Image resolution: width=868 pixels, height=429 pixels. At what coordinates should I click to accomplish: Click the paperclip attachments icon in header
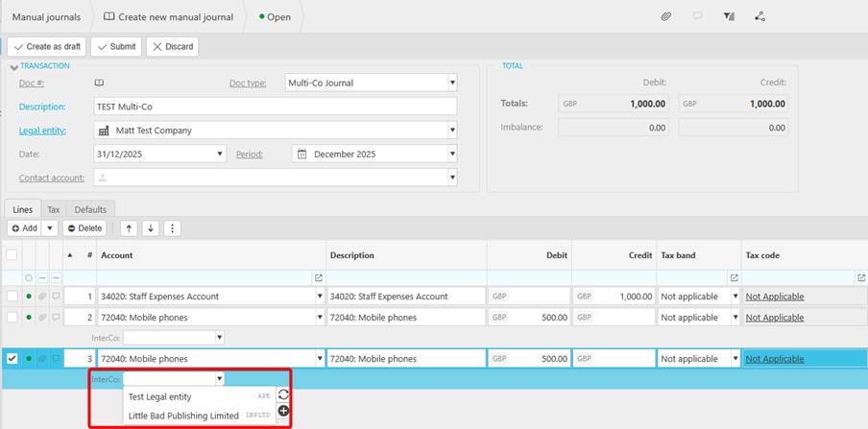(x=666, y=16)
